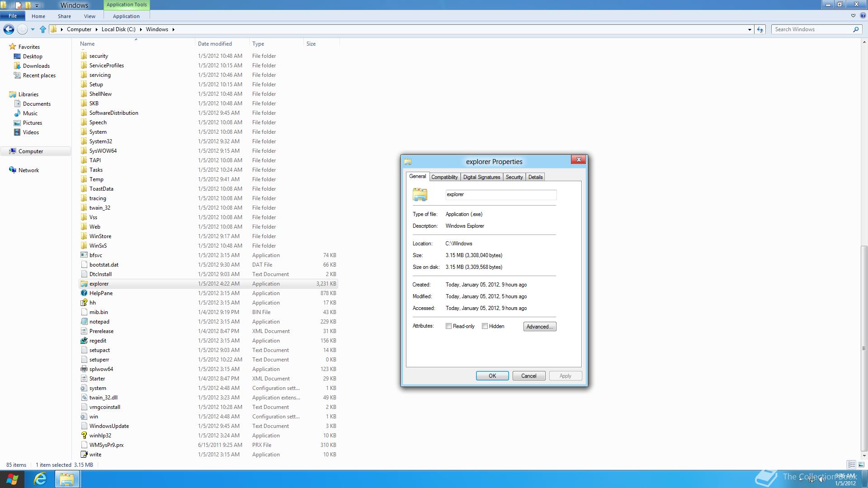Open the Share ribbon tab
Screen dimensions: 868x488
tap(64, 16)
